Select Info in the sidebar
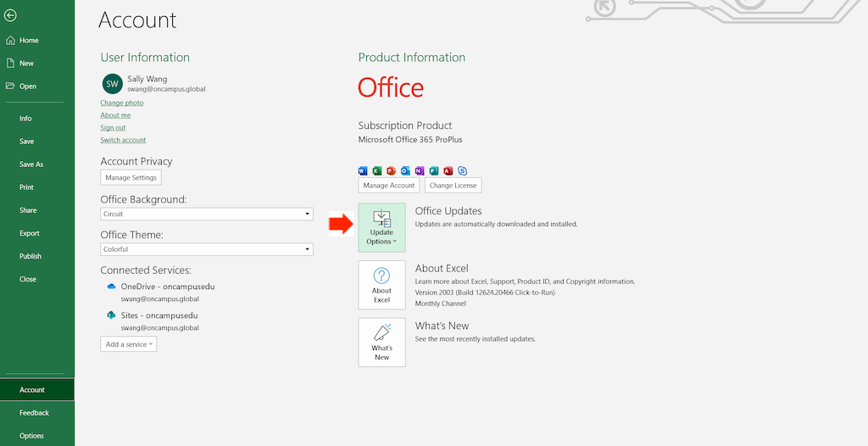The image size is (868, 446). pos(25,118)
